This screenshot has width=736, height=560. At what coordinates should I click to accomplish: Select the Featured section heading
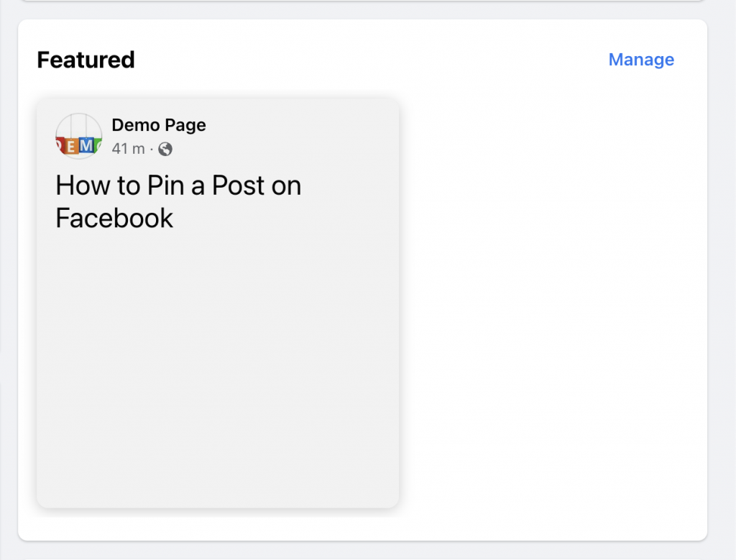tap(86, 60)
